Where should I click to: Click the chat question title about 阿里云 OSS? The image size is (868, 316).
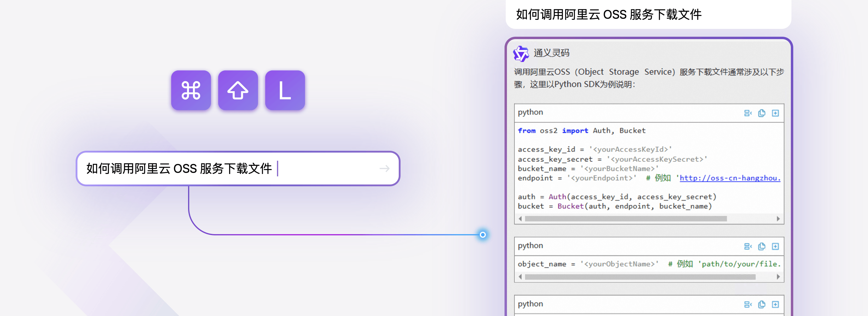(x=609, y=14)
